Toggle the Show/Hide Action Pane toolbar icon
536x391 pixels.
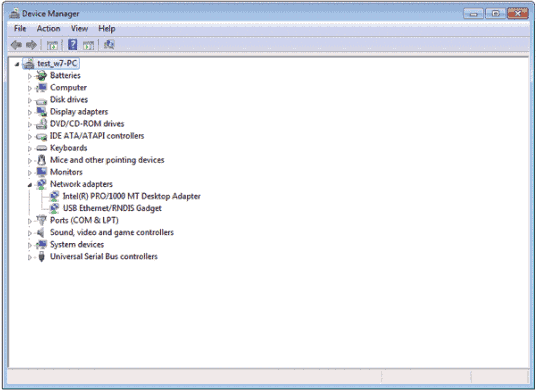click(x=88, y=45)
